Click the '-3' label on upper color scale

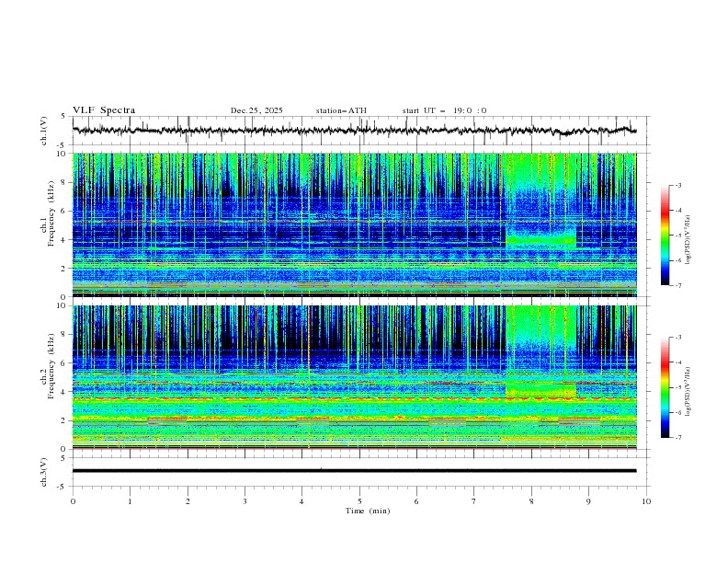point(677,185)
